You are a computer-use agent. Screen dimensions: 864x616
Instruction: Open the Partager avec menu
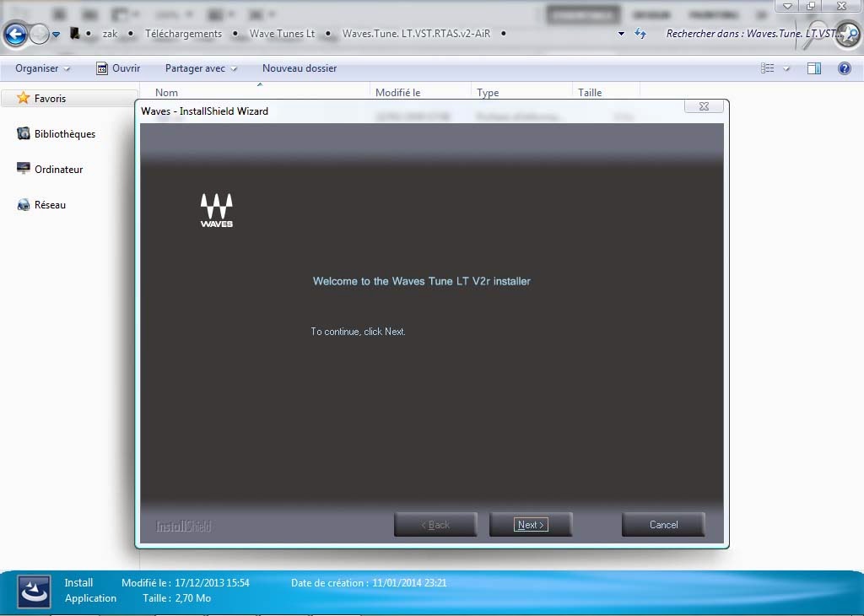tap(201, 68)
